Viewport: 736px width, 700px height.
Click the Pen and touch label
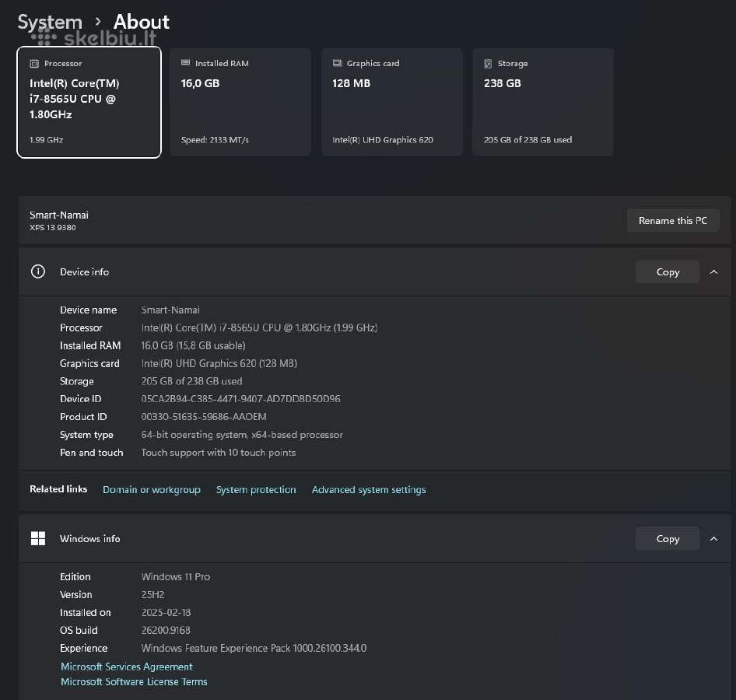tap(92, 453)
